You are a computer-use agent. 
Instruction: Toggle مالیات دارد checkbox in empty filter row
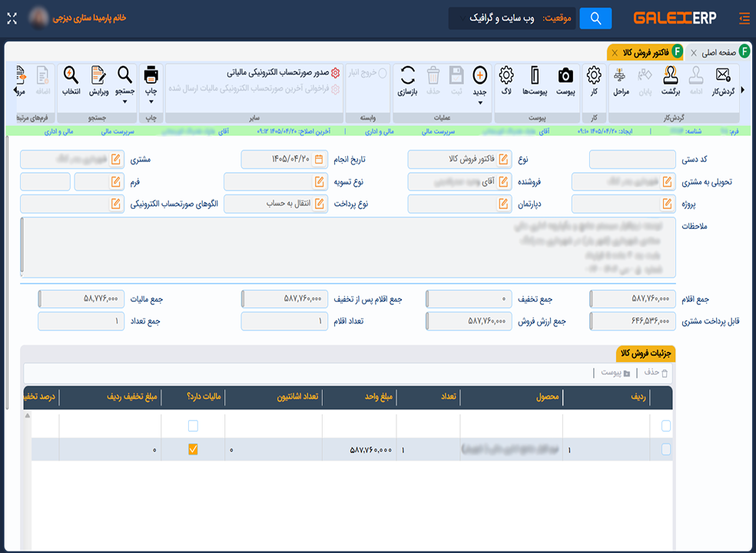193,426
